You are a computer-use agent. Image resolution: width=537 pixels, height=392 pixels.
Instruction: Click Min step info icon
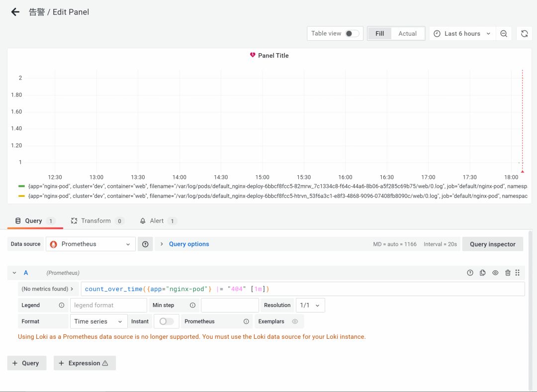[192, 305]
